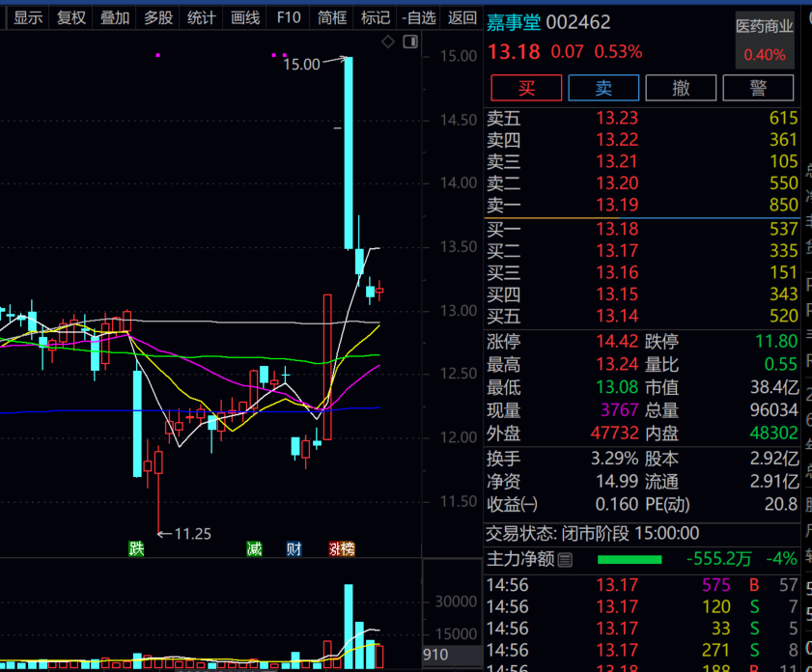Click 涨停 value 14.42
This screenshot has width=812, height=672.
[x=617, y=341]
